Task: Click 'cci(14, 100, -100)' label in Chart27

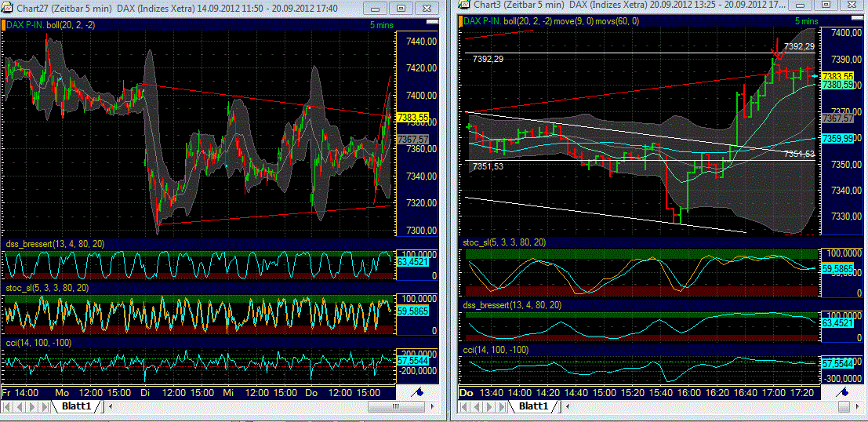Action: (x=38, y=343)
